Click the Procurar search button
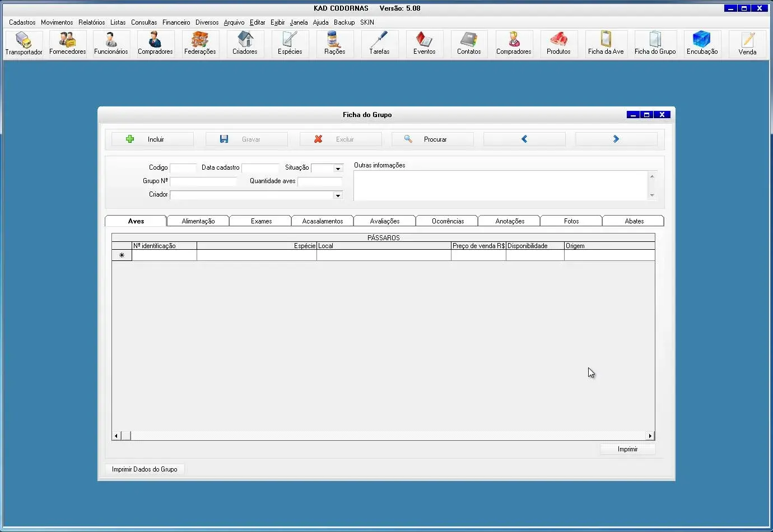This screenshot has height=532, width=773. coord(432,139)
